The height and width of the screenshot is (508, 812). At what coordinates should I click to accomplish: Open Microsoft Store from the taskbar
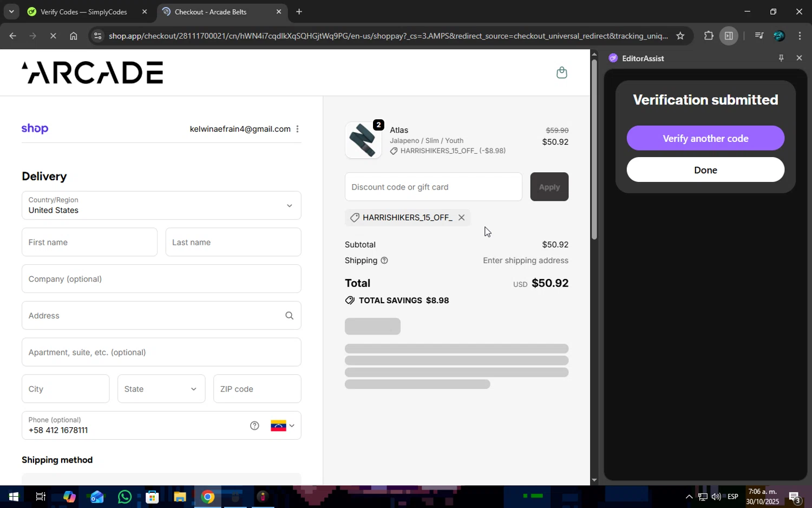(x=152, y=497)
